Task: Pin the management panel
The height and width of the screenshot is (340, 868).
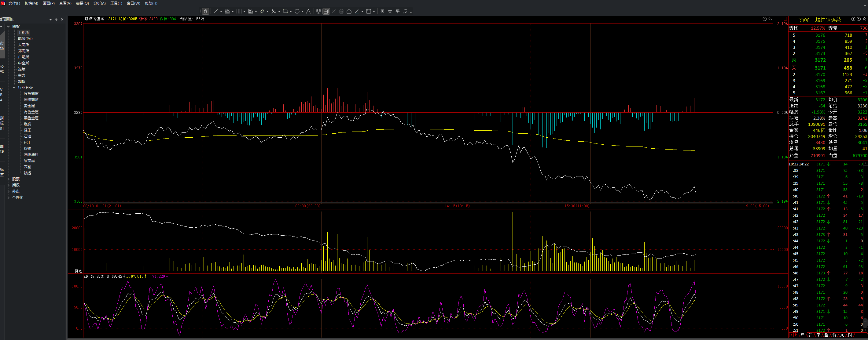Action: (56, 20)
